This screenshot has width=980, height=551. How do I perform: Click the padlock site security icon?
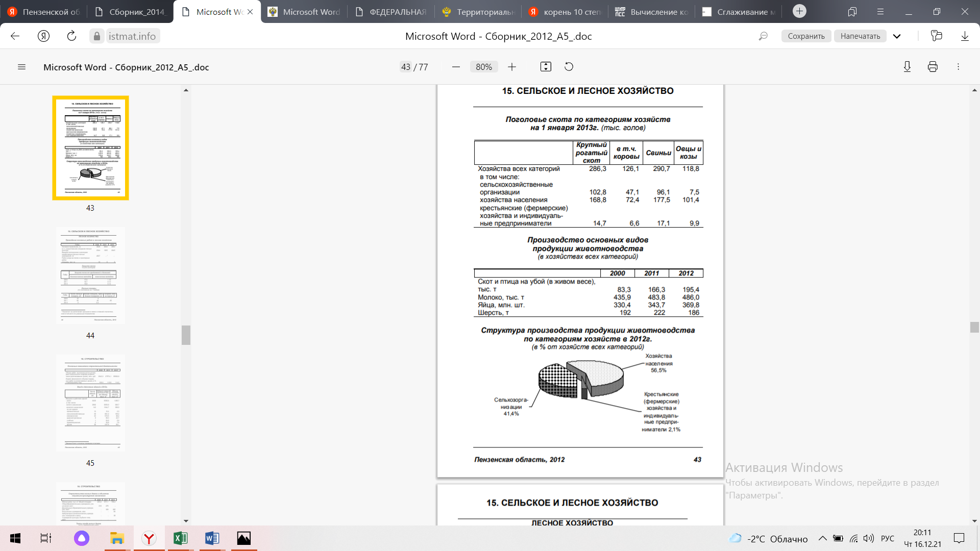(x=96, y=36)
